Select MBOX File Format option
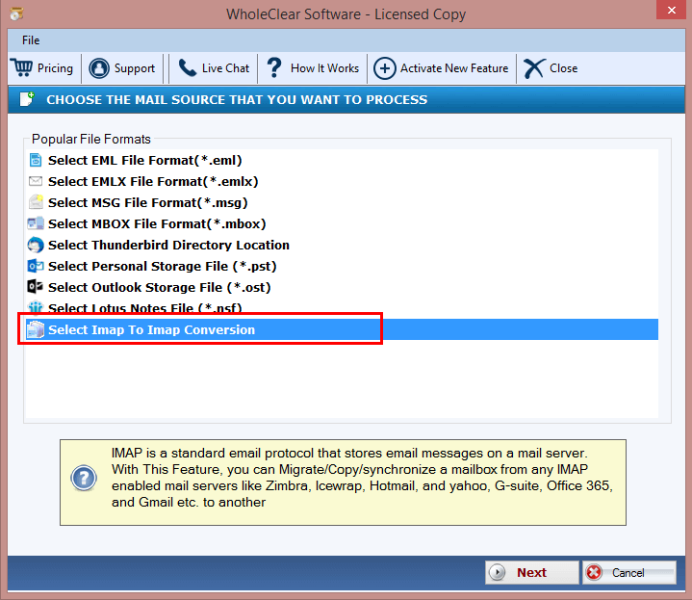 [x=156, y=224]
